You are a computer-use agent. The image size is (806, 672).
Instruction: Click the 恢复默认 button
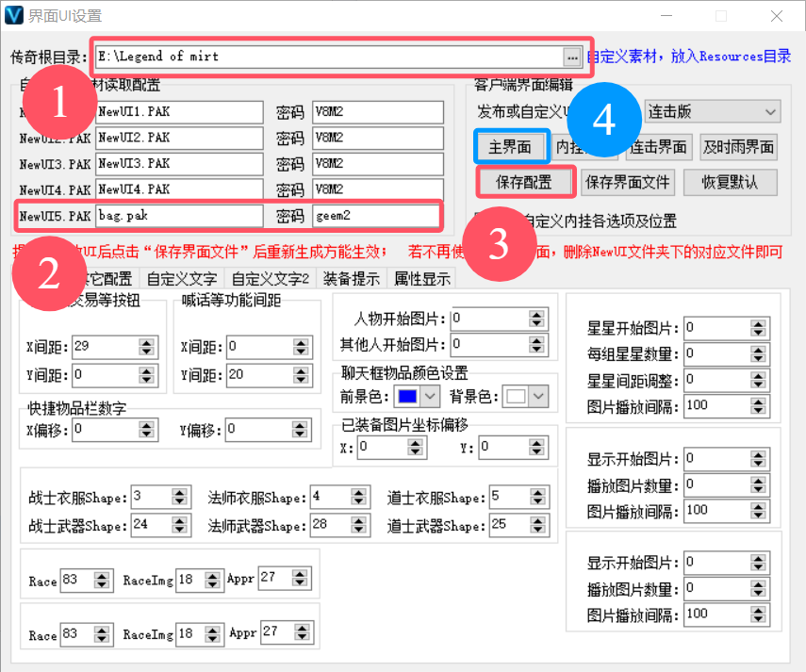click(x=730, y=182)
